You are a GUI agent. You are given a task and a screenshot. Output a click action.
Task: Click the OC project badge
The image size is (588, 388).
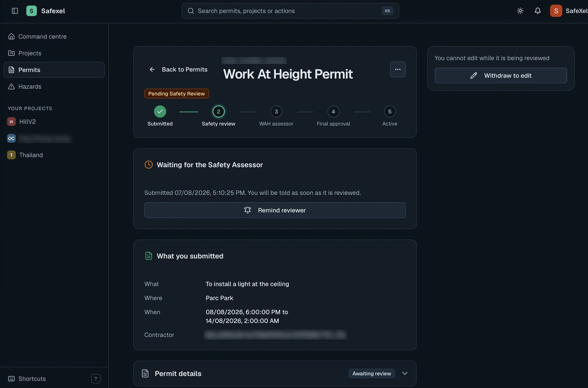coord(11,138)
